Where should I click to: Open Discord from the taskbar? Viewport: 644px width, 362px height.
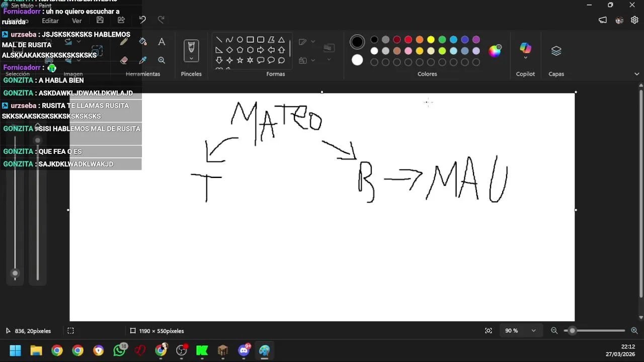(x=245, y=350)
